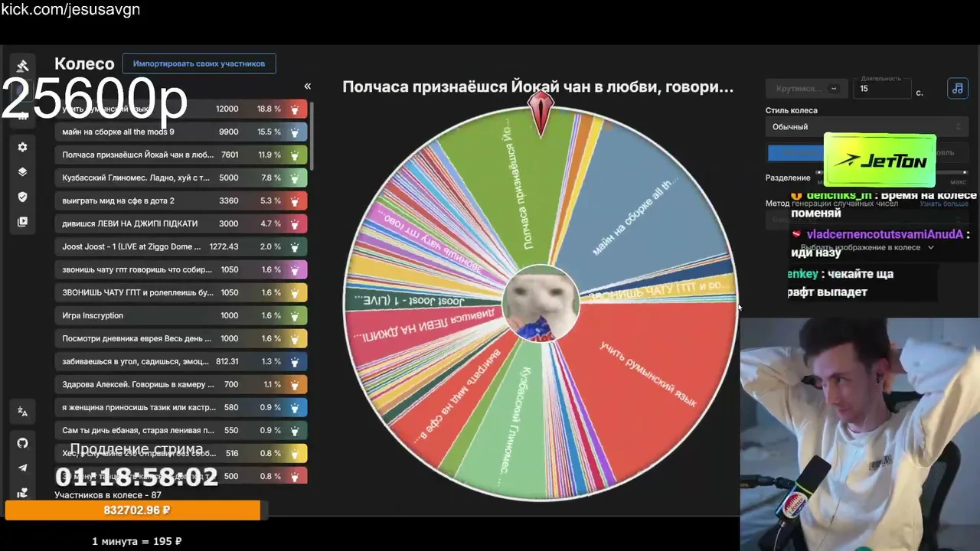
Task: Click the translate language icon
Action: point(22,412)
